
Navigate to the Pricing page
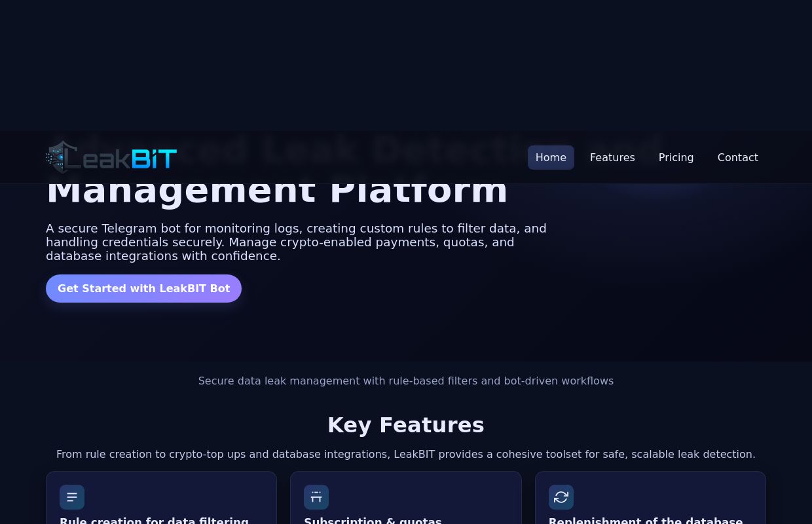[676, 157]
